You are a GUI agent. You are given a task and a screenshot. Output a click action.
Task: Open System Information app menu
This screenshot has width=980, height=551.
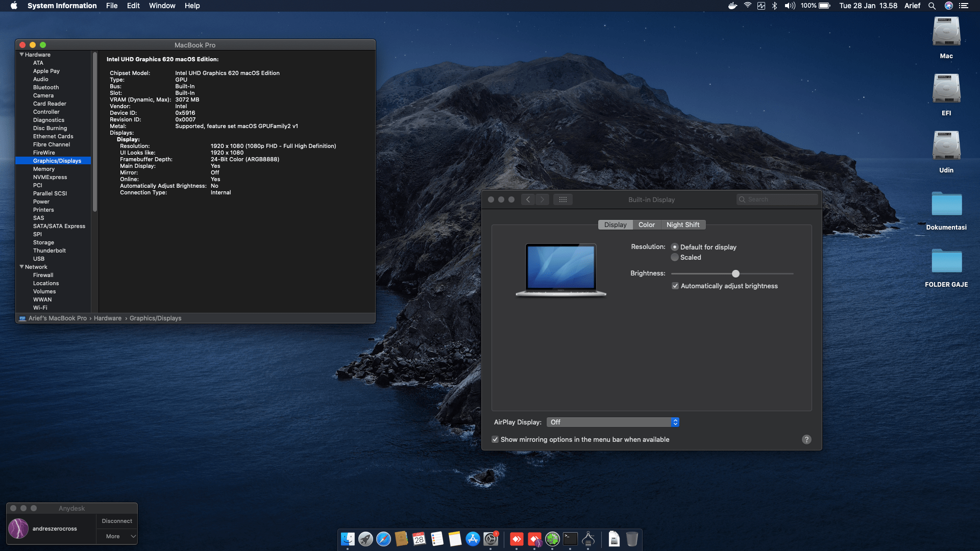pos(62,6)
